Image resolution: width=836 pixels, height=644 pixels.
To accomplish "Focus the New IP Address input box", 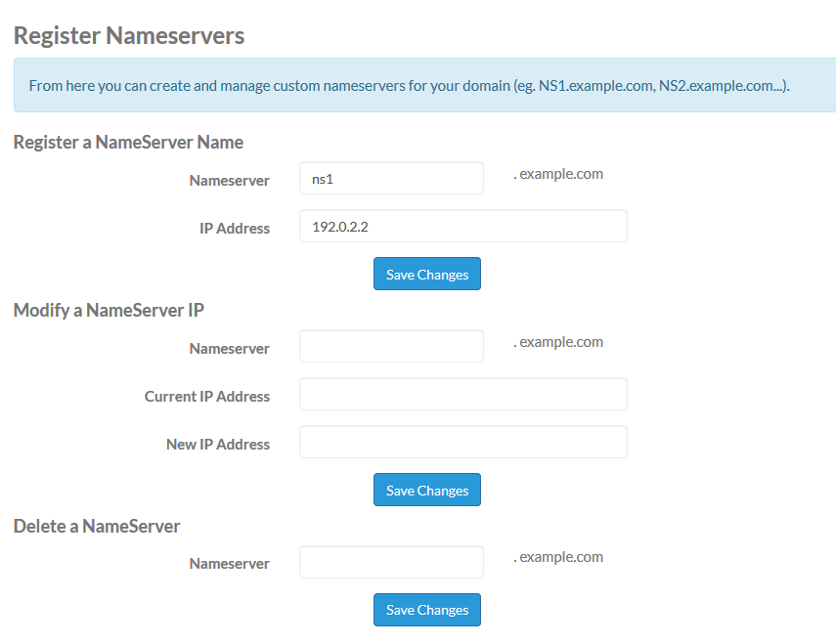I will pyautogui.click(x=462, y=442).
